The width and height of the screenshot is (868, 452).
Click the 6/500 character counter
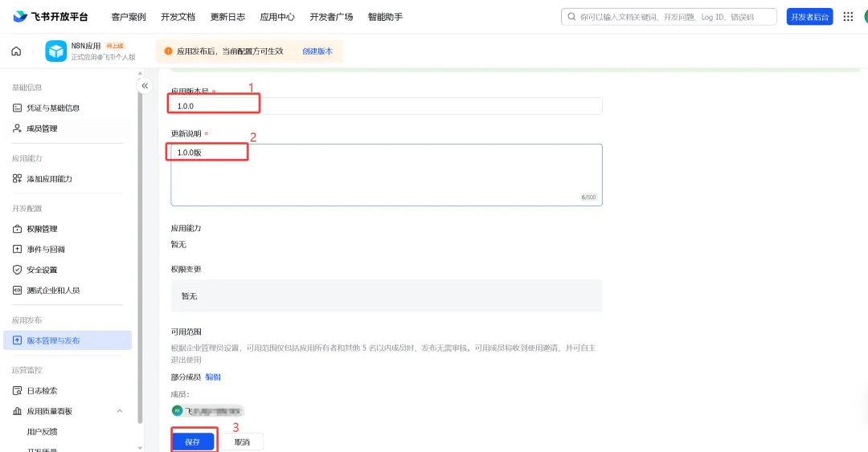pos(588,197)
